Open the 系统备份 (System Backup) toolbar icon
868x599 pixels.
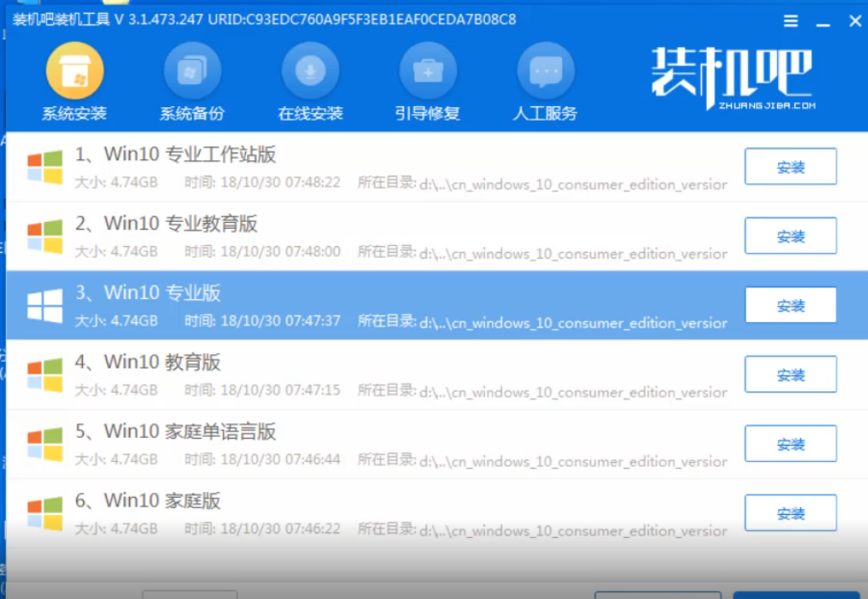click(191, 81)
